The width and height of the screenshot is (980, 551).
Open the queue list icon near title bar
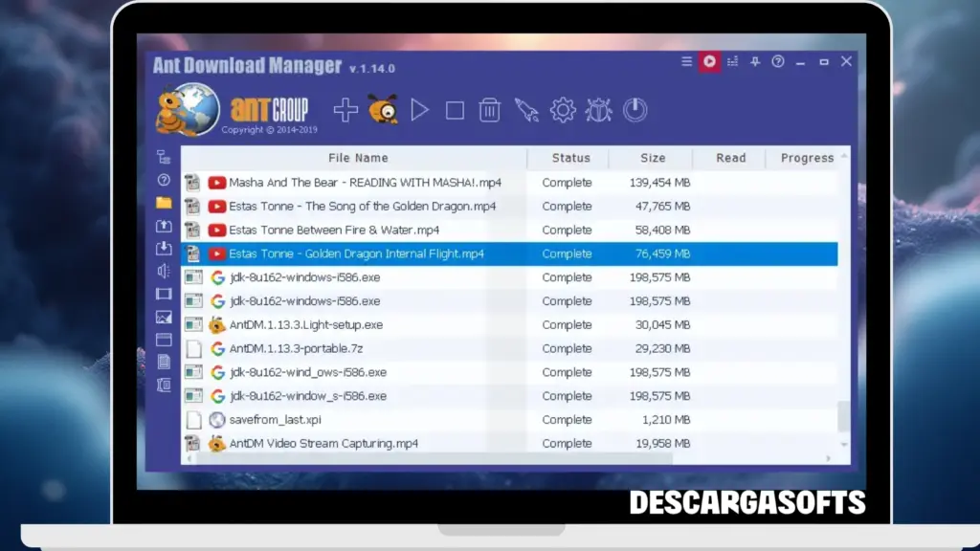(x=732, y=61)
